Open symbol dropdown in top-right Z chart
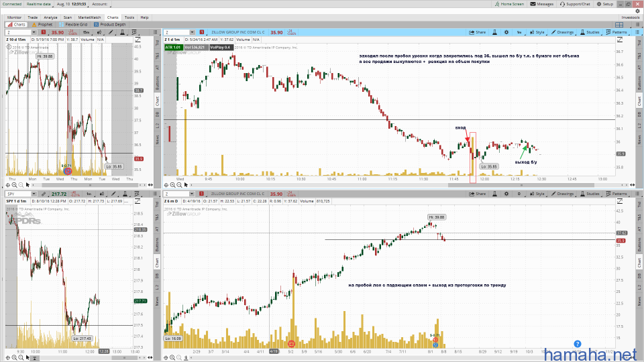Image resolution: width=644 pixels, height=362 pixels. (x=192, y=32)
